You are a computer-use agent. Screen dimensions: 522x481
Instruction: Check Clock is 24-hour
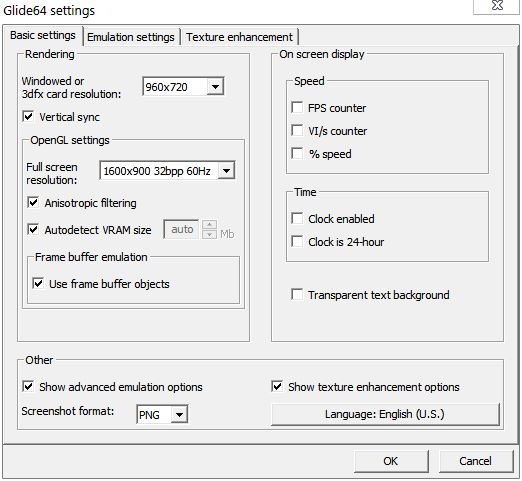pyautogui.click(x=297, y=241)
